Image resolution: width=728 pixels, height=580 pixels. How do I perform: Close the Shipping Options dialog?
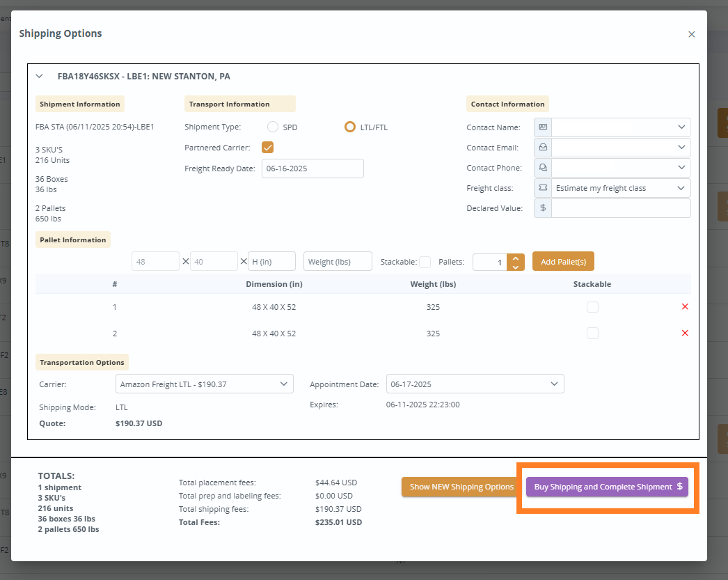click(691, 34)
